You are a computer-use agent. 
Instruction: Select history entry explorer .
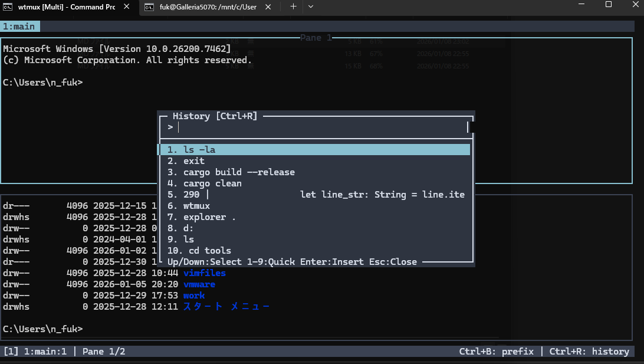pos(315,217)
